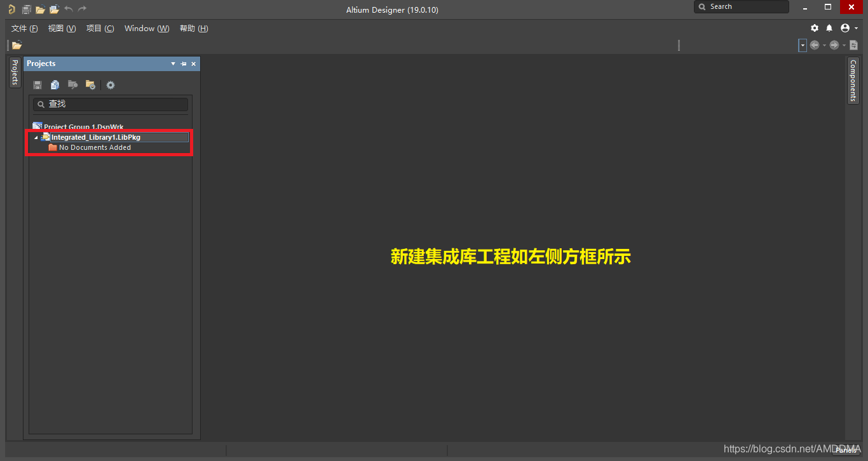Open the 项目 (C) menu
This screenshot has height=461, width=868.
point(100,29)
